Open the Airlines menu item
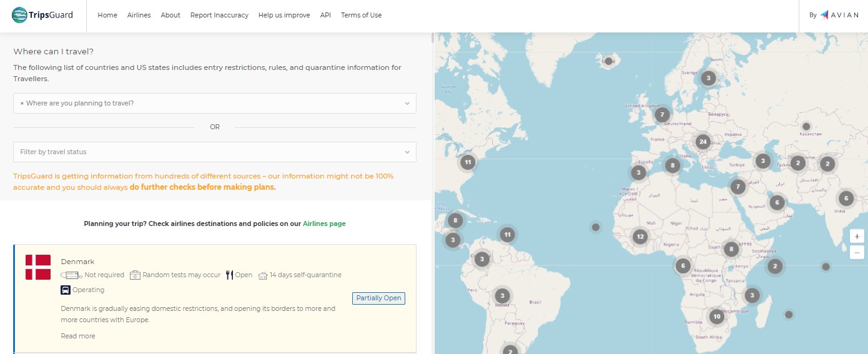 click(139, 15)
